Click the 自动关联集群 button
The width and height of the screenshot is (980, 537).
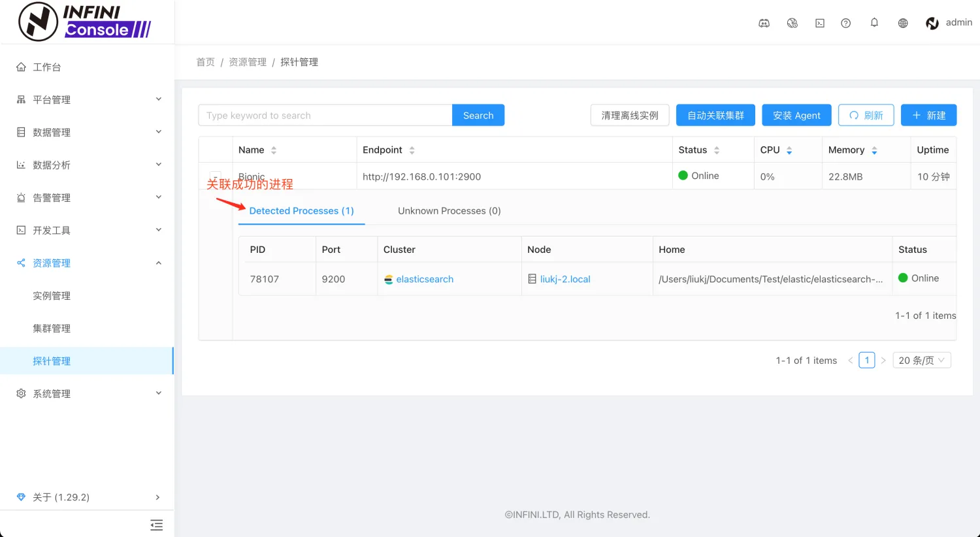(x=715, y=115)
